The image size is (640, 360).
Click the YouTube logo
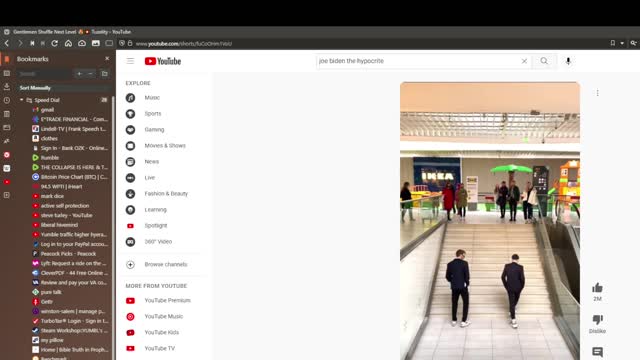163,61
